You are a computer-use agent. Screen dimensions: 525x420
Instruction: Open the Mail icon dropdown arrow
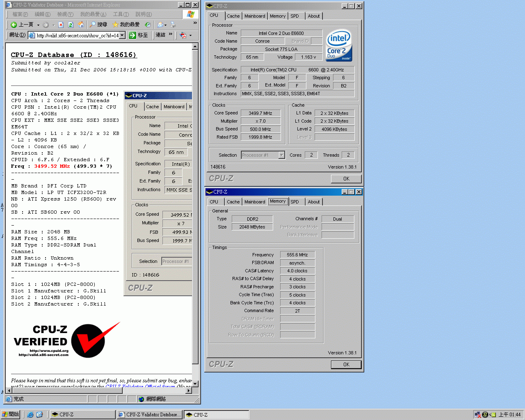point(165,25)
